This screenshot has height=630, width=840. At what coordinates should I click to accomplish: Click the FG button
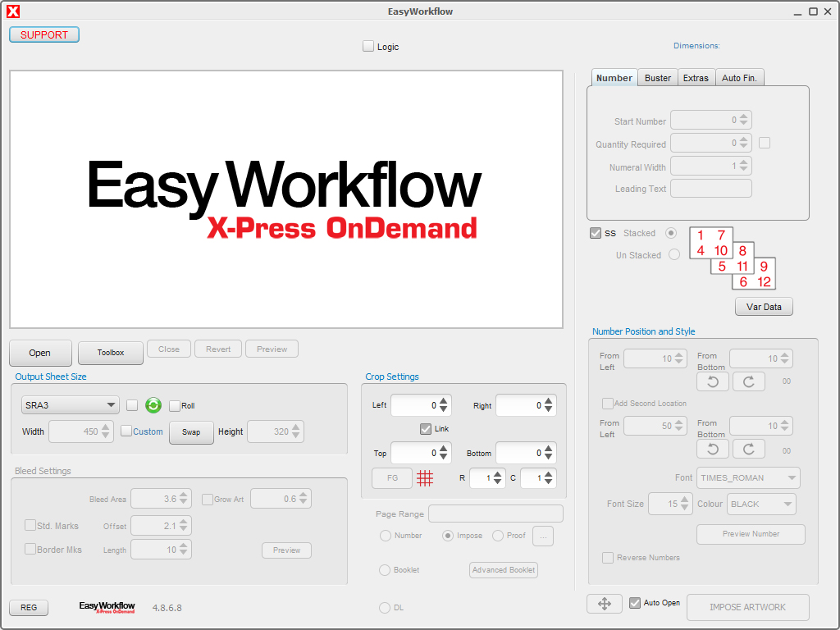tap(392, 478)
